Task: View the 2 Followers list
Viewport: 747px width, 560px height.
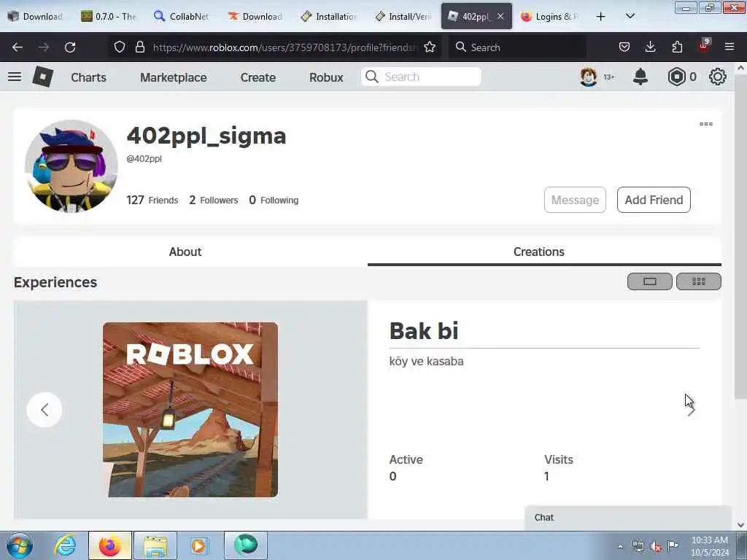Action: [x=214, y=200]
